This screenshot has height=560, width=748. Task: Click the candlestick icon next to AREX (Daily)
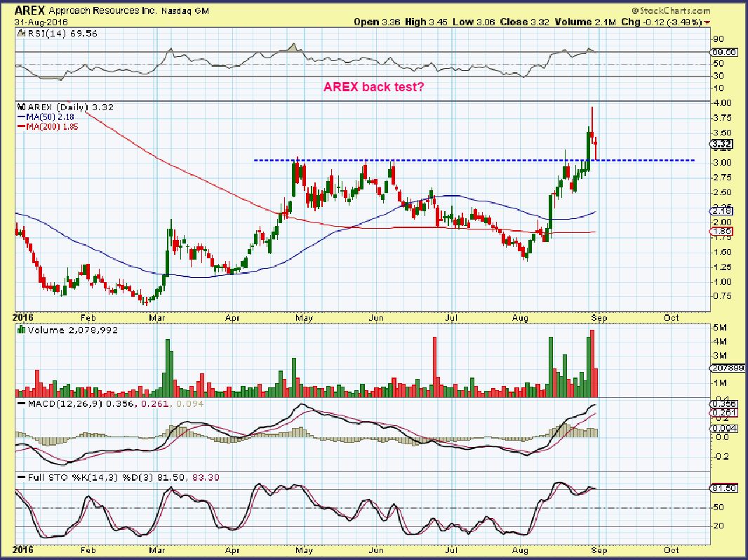pyautogui.click(x=21, y=107)
